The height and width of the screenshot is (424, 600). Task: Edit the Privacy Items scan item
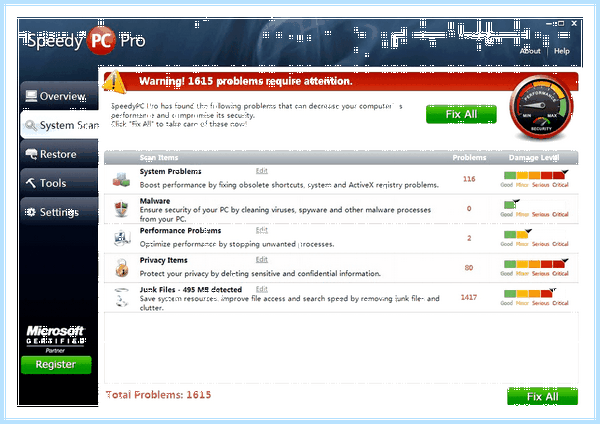click(x=262, y=259)
